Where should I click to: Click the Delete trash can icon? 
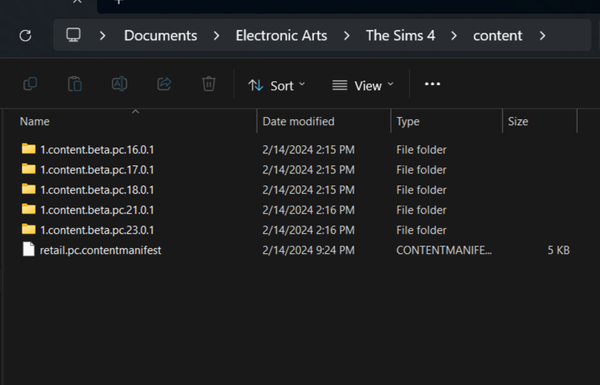pyautogui.click(x=209, y=84)
